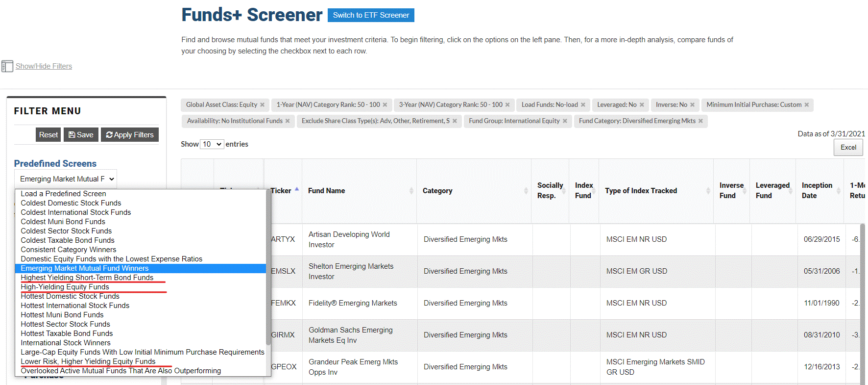868x385 pixels.
Task: Select Large-Cap Equity Funds With Low Initial Minimum
Action: [x=141, y=352]
